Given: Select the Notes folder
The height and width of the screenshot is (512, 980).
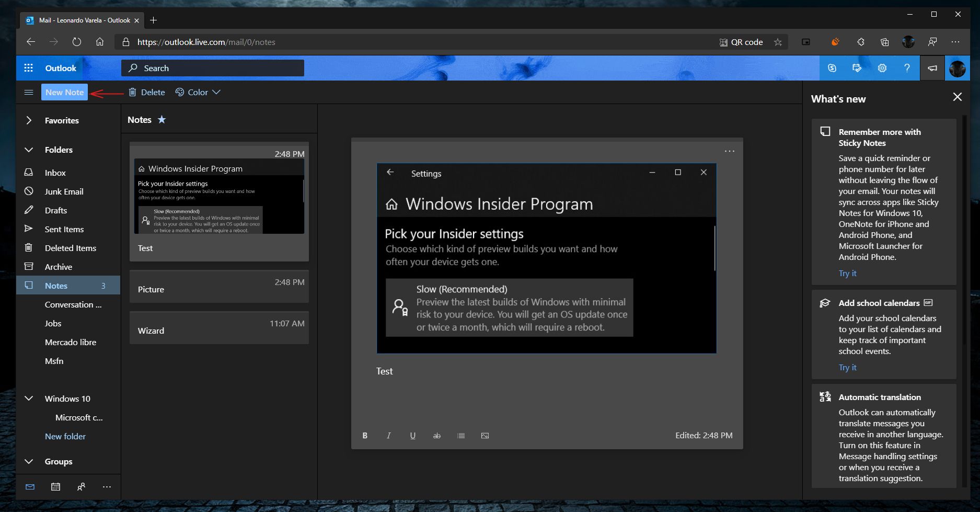Looking at the screenshot, I should [x=68, y=286].
